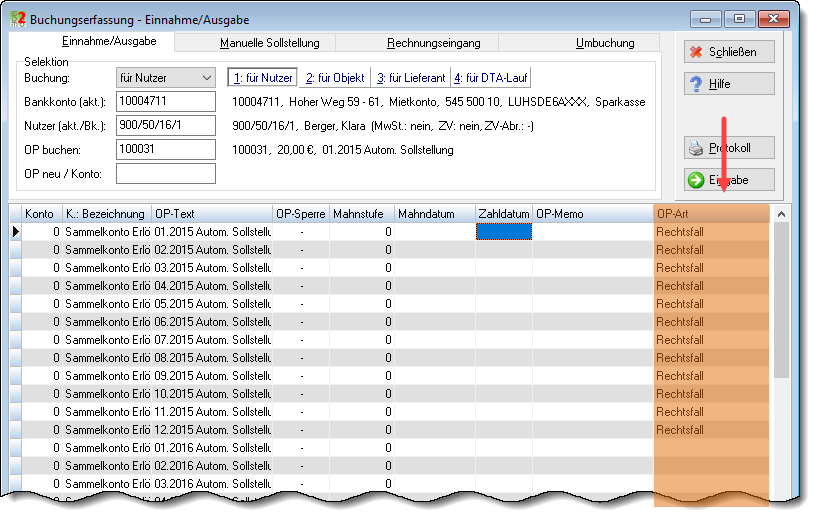The height and width of the screenshot is (518, 815).
Task: Click the application icon in title bar
Action: tap(18, 19)
